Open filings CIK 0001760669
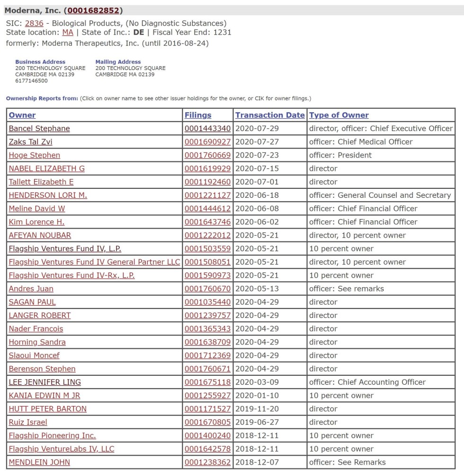The height and width of the screenshot is (476, 464). pos(207,155)
